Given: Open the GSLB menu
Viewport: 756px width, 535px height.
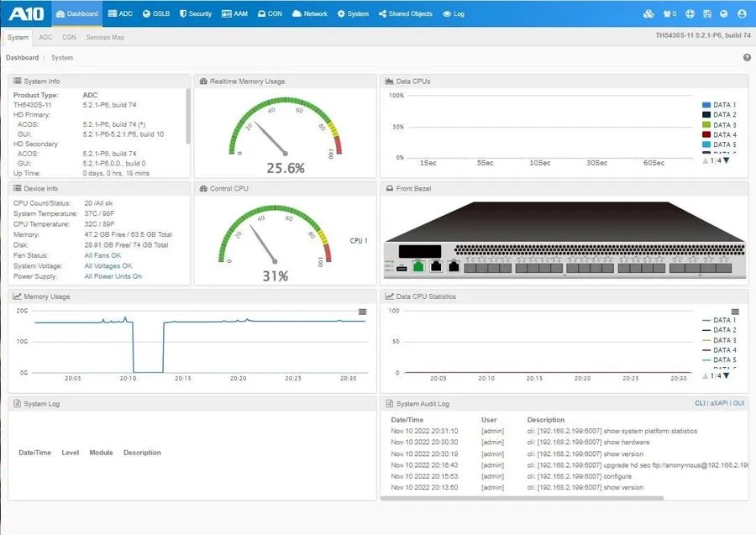Looking at the screenshot, I should [156, 14].
